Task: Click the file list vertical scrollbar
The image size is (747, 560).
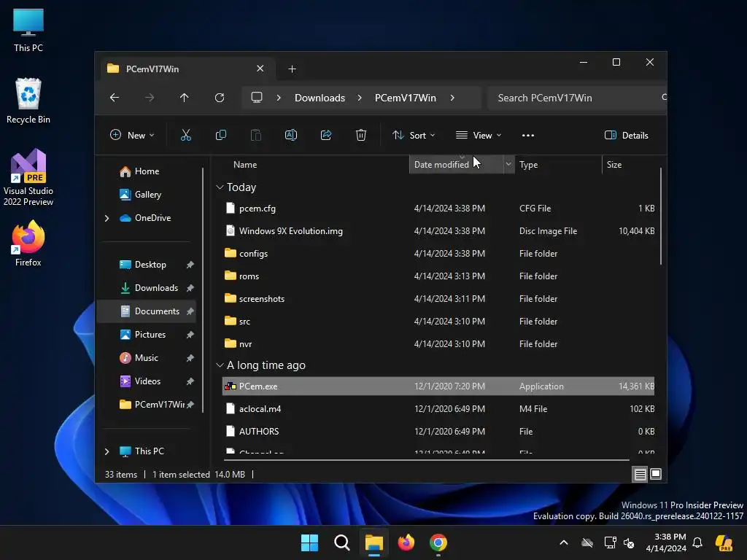Action: [x=661, y=216]
